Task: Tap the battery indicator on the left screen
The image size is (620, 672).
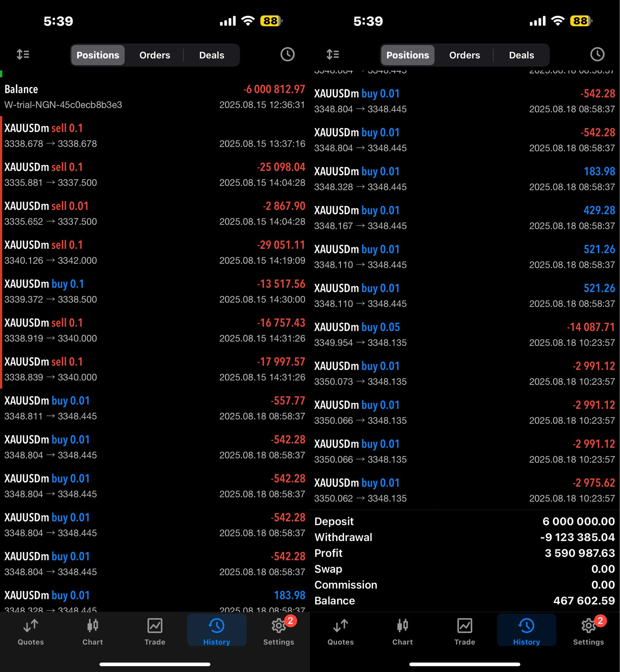Action: (x=271, y=21)
